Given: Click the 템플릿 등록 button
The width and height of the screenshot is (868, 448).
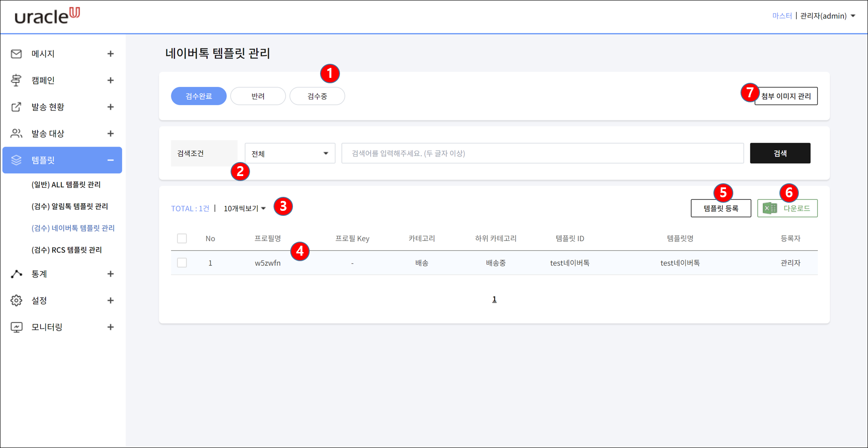Looking at the screenshot, I should (x=721, y=208).
